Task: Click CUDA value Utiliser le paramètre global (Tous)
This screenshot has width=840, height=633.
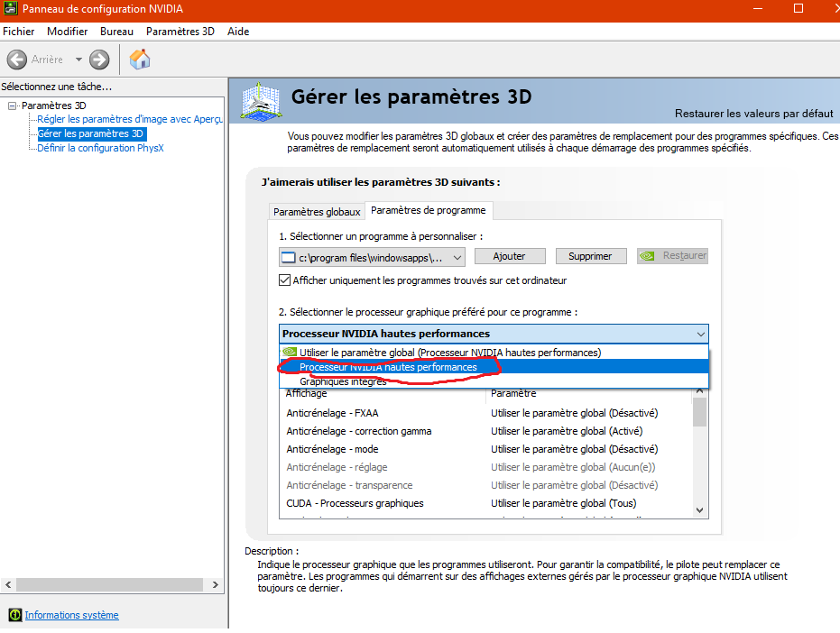Action: coord(564,503)
